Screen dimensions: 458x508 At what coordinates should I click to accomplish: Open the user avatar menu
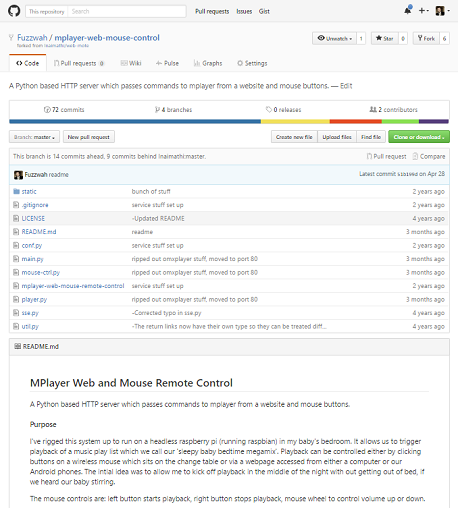[x=442, y=11]
